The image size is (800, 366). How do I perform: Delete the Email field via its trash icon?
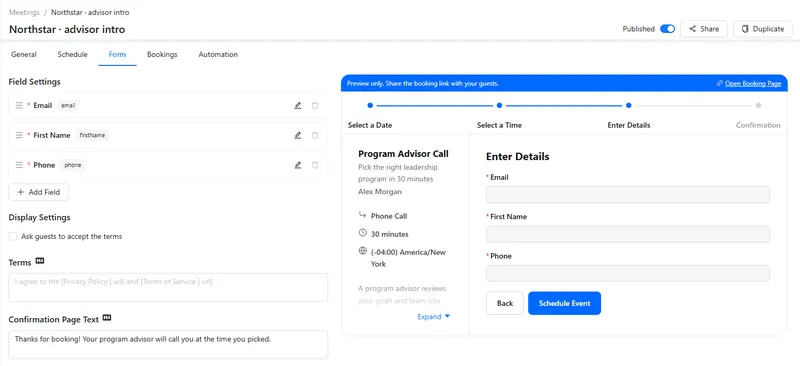pyautogui.click(x=315, y=106)
